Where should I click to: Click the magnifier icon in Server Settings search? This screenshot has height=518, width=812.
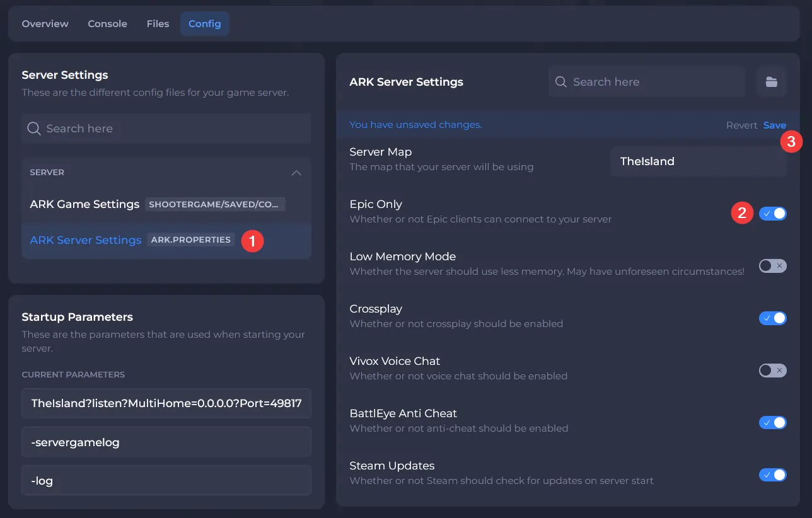click(x=34, y=129)
